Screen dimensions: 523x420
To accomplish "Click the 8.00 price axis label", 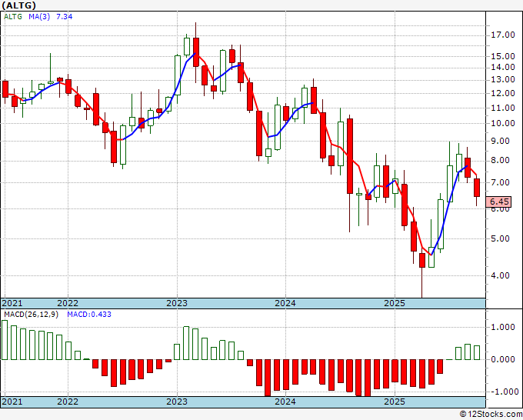I will point(501,160).
